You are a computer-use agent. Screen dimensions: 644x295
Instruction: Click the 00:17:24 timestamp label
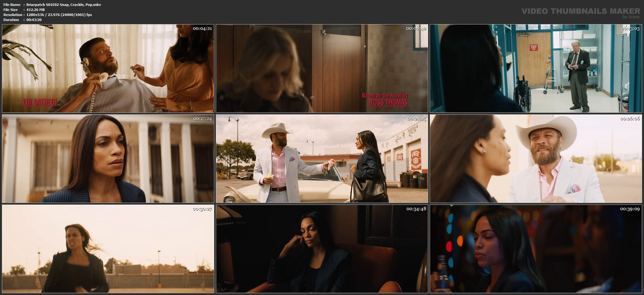tap(202, 119)
